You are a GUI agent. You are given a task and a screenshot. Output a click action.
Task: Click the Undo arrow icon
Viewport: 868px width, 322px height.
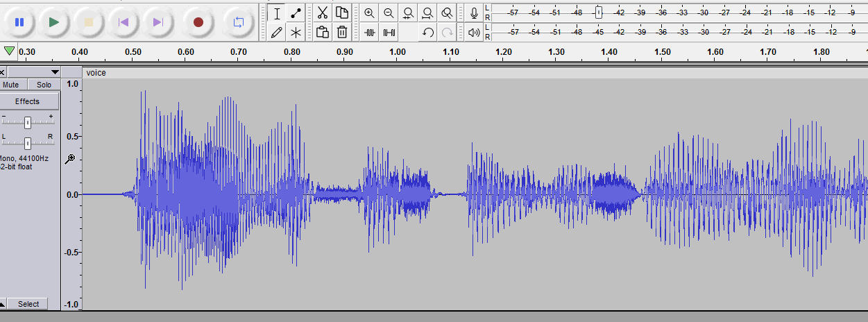[x=428, y=32]
